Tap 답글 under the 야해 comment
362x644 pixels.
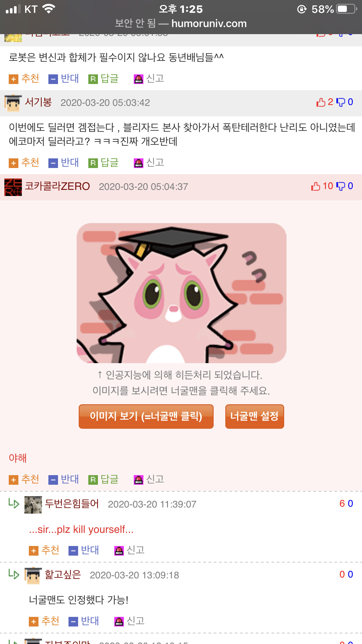103,480
